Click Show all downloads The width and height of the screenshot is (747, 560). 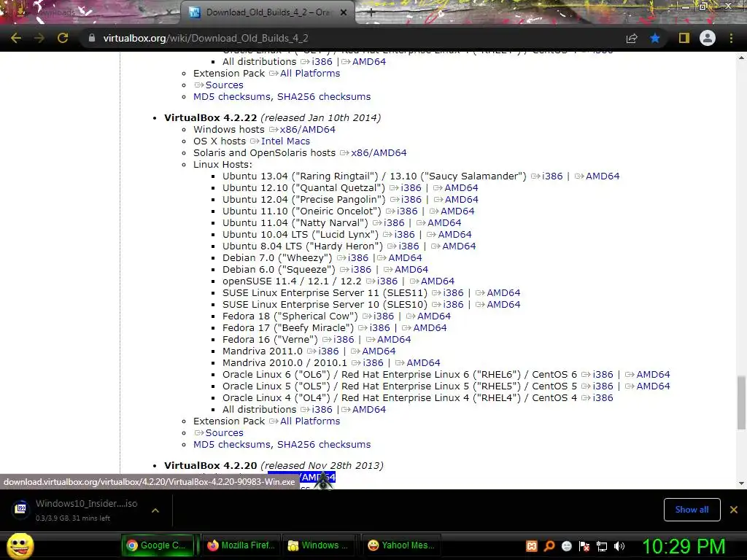point(692,510)
